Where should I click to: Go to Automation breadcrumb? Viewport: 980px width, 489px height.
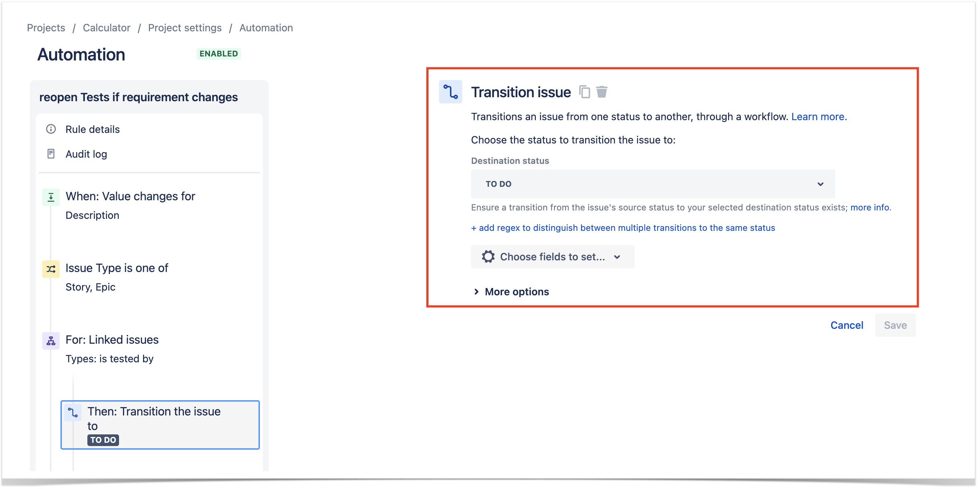266,28
